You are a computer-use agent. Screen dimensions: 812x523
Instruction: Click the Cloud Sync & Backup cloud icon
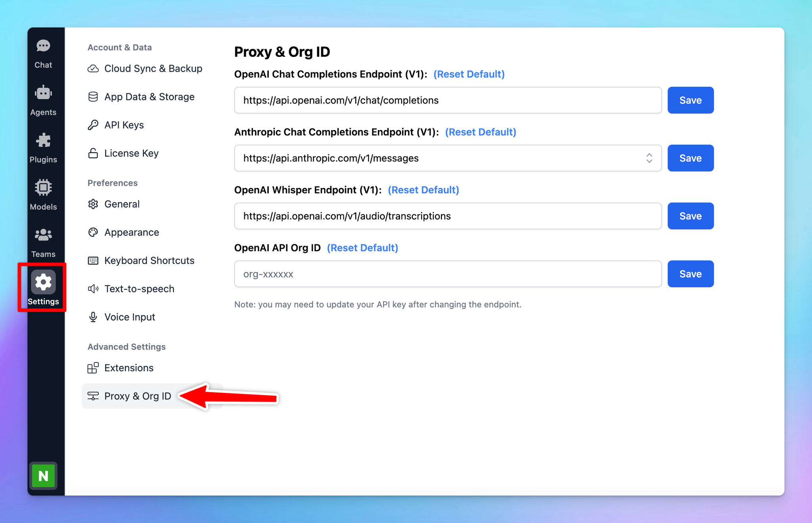click(93, 69)
